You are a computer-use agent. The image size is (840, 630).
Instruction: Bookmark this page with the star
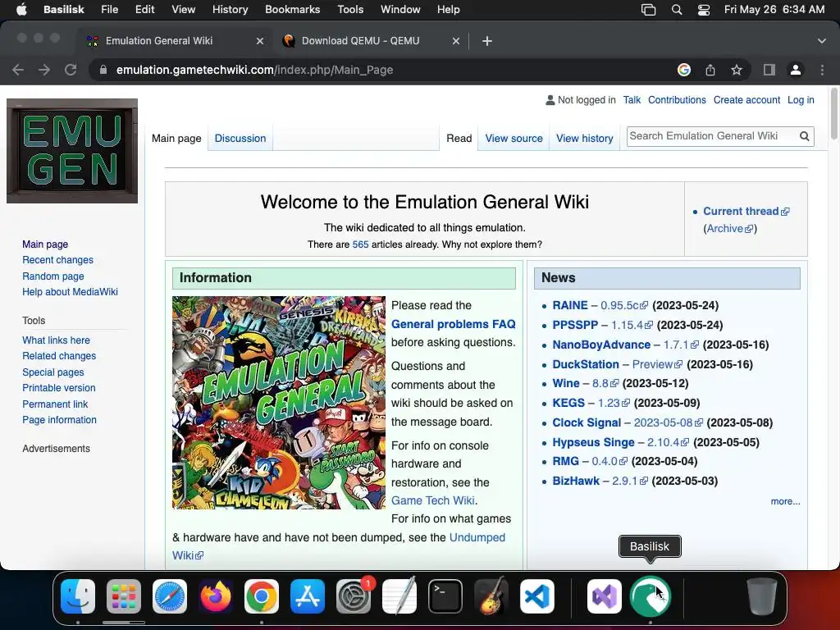[737, 71]
